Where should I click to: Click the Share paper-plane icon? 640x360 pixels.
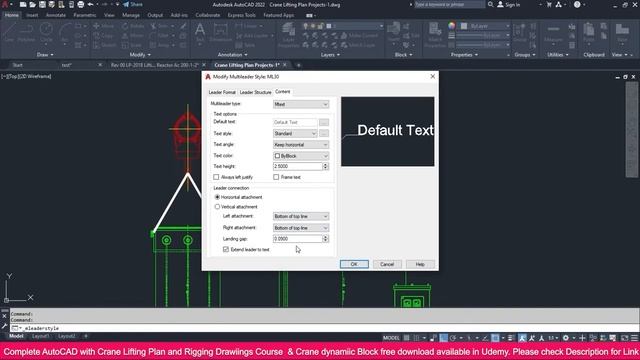click(x=126, y=4)
